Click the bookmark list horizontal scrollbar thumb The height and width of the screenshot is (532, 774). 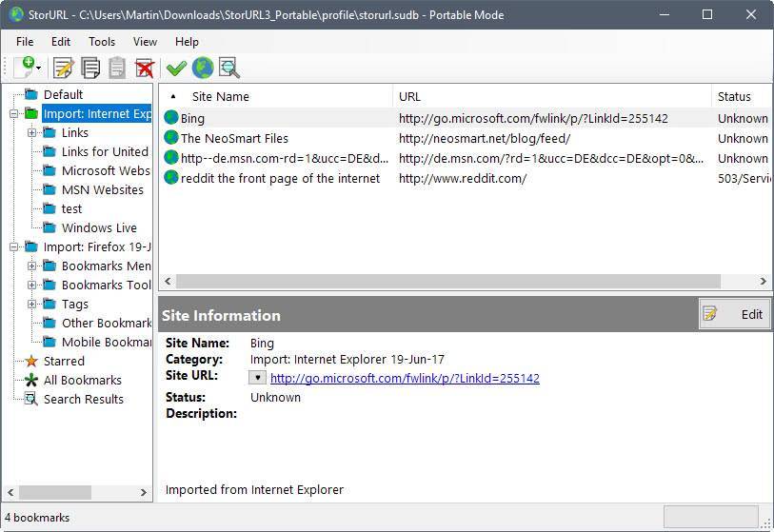448,282
